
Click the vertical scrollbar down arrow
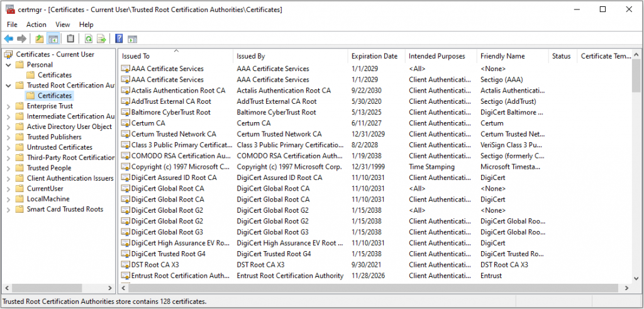638,279
